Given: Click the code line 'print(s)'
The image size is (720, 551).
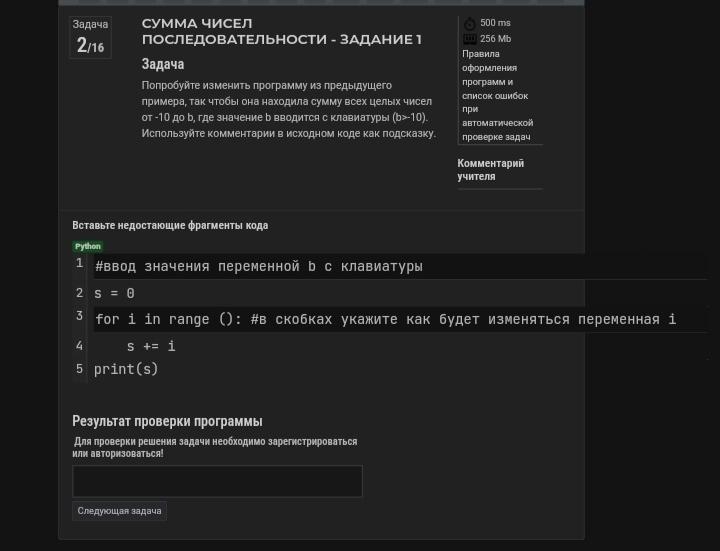Looking at the screenshot, I should [x=126, y=369].
